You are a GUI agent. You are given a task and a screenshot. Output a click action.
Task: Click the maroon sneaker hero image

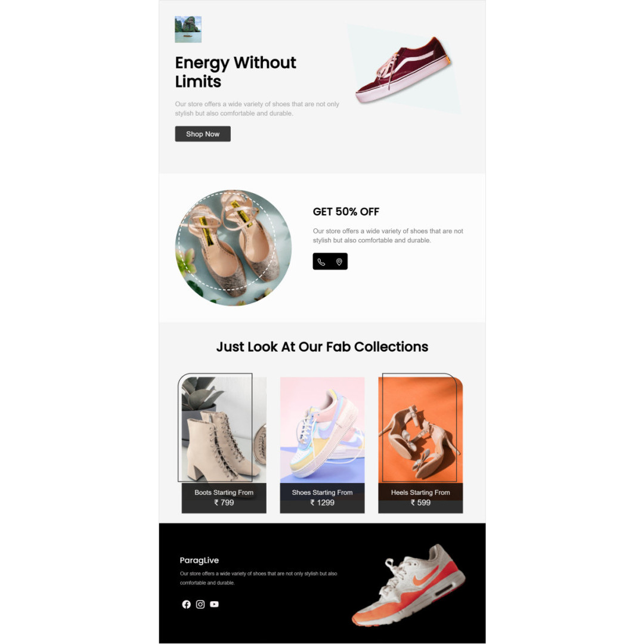(404, 69)
